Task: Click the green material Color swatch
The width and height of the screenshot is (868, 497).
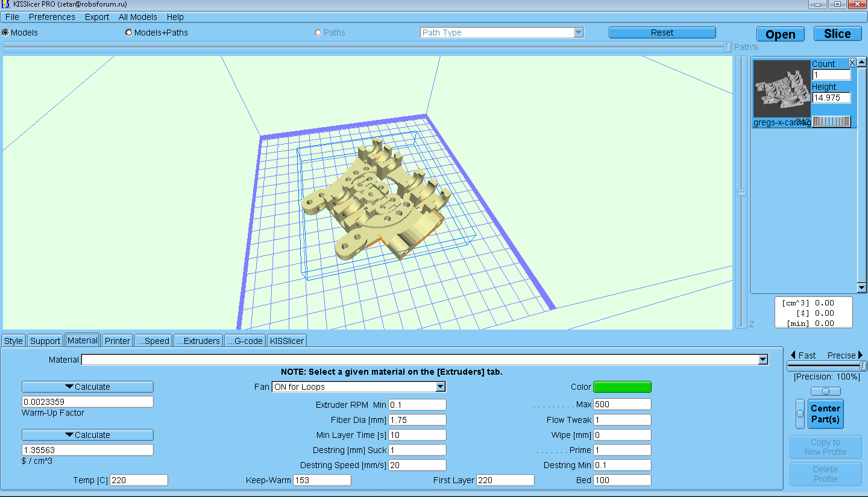Action: click(x=622, y=387)
